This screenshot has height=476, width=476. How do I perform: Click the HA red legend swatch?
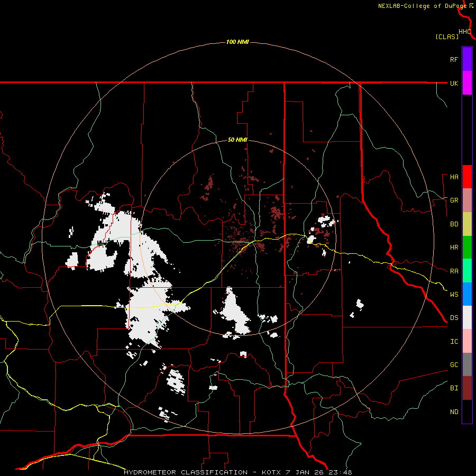(467, 177)
